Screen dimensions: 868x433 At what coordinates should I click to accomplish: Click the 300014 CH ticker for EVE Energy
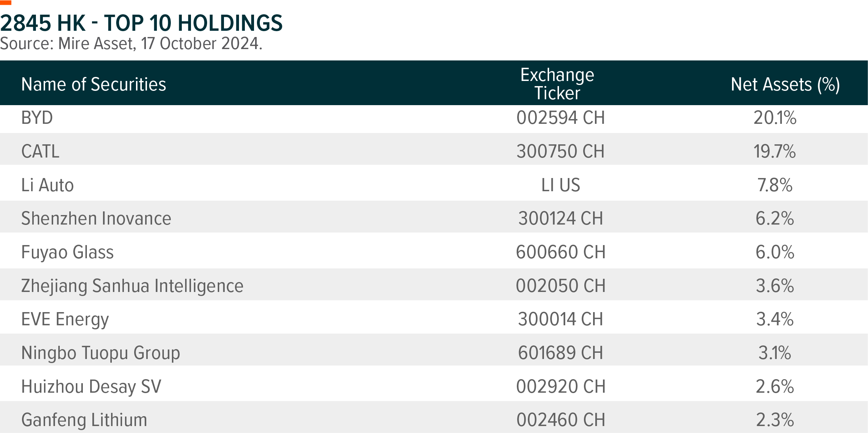(x=560, y=319)
